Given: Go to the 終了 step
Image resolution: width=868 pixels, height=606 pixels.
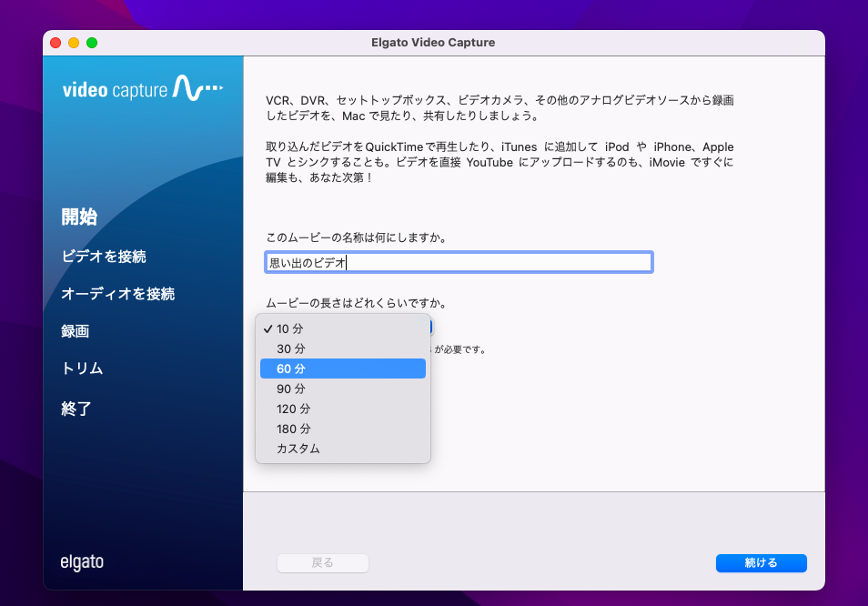Looking at the screenshot, I should pyautogui.click(x=76, y=409).
